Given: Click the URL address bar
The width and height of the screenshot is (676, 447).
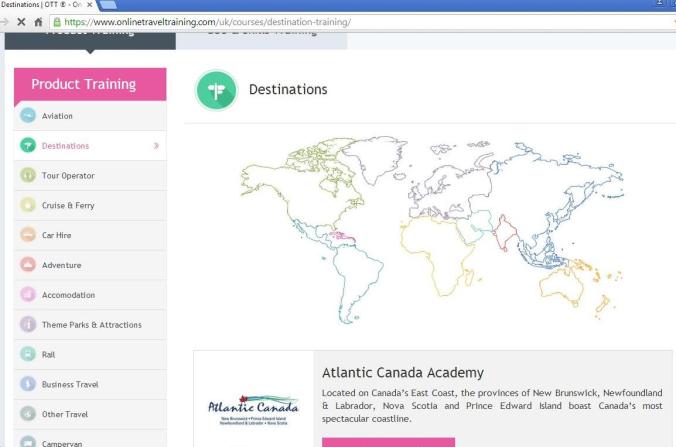Looking at the screenshot, I should 362,22.
